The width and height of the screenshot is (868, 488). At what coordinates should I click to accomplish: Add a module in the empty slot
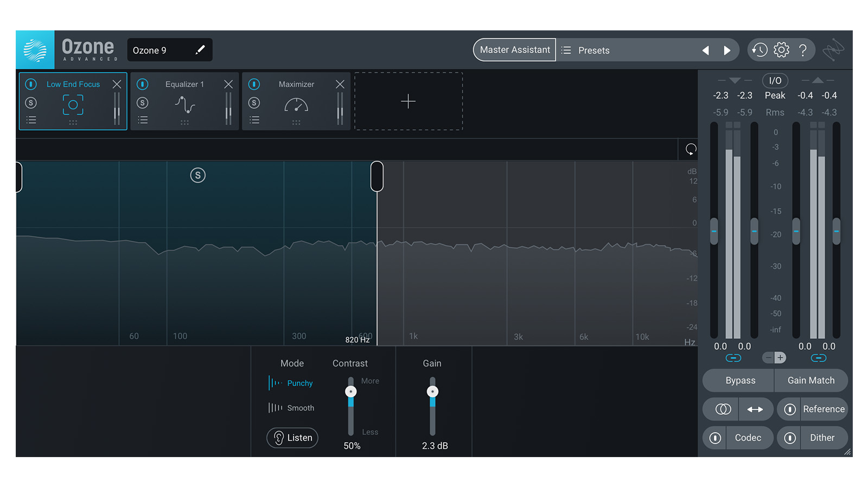click(408, 101)
